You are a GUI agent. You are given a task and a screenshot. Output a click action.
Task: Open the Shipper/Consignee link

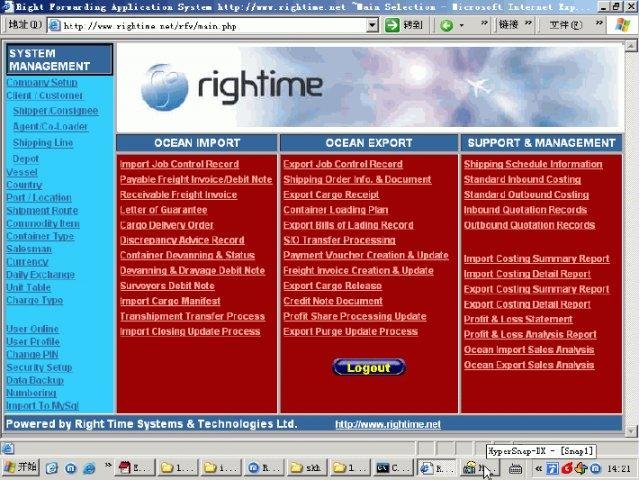[55, 111]
